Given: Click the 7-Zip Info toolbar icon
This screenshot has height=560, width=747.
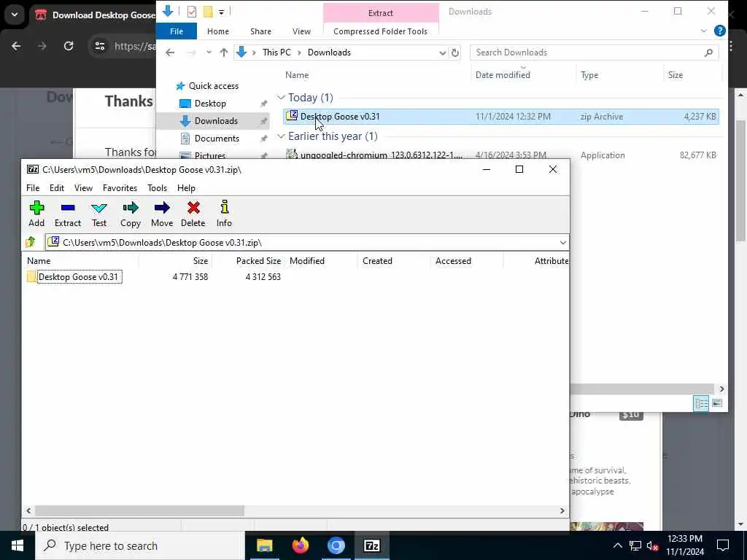Looking at the screenshot, I should 224,214.
